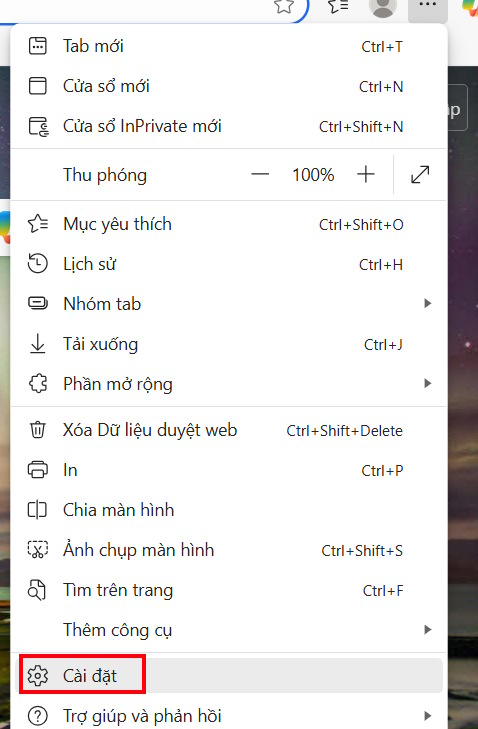Click the New tab icon beside Tab mới

coord(38,46)
